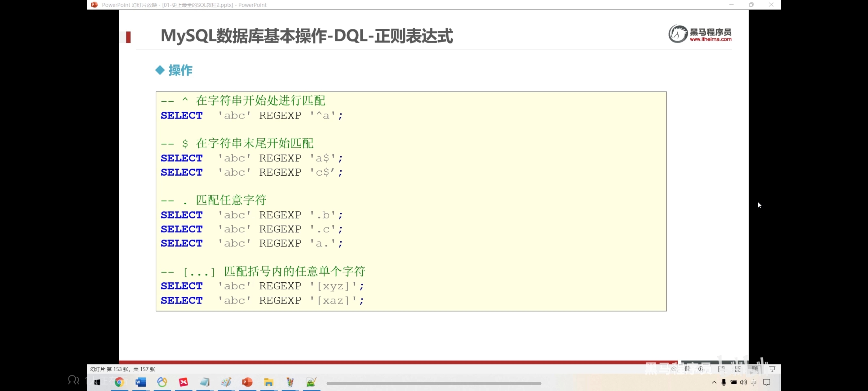
Task: Expand hidden system tray icons
Action: coord(714,382)
